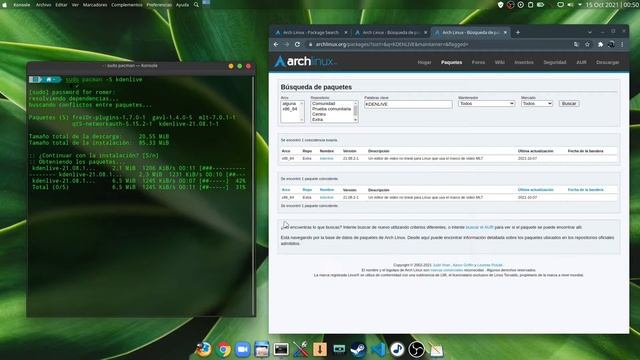Image resolution: width=640 pixels, height=360 pixels.
Task: Open the first dock app with globe icon
Action: coord(204,349)
